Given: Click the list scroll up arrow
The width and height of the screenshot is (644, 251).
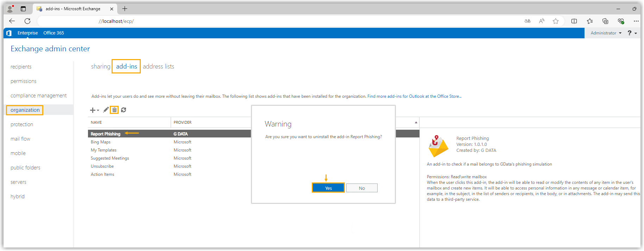Looking at the screenshot, I should pos(416,122).
